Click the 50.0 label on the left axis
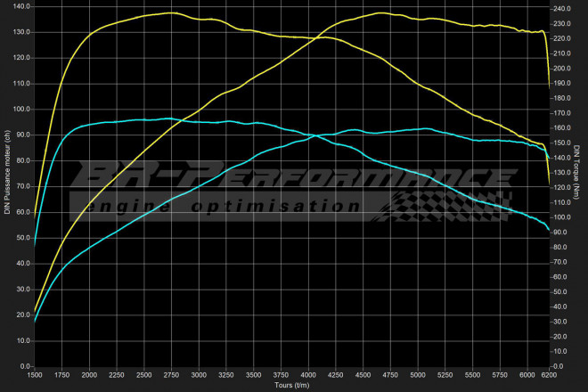The height and width of the screenshot is (392, 588). coord(21,238)
